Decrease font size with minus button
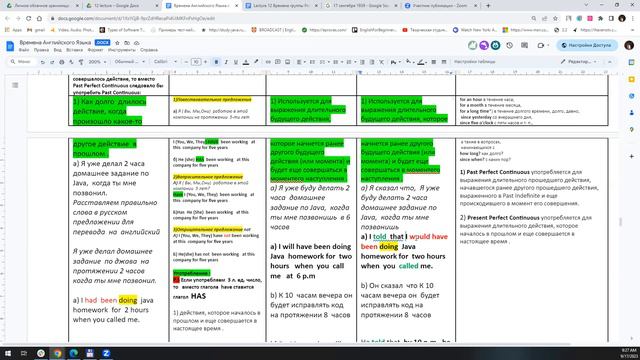Image resolution: width=640 pixels, height=360 pixels. click(187, 62)
